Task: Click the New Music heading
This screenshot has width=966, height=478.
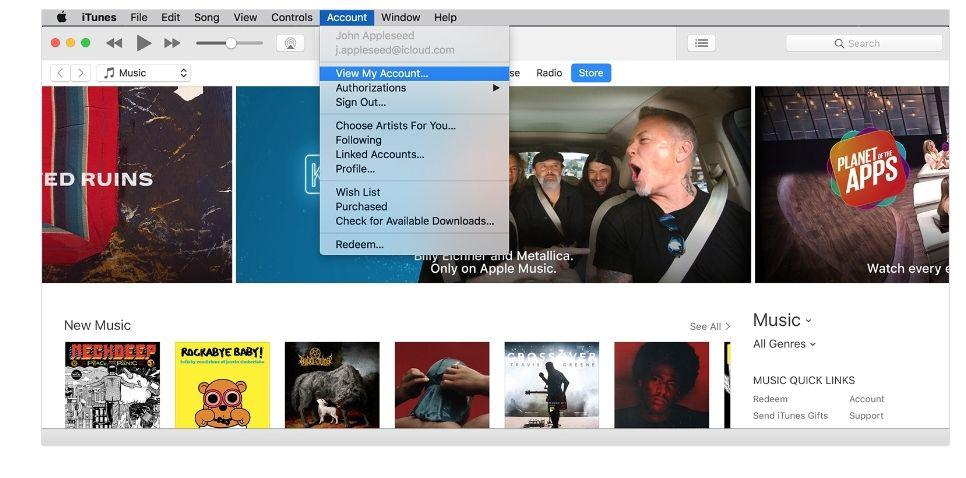Action: pyautogui.click(x=97, y=325)
